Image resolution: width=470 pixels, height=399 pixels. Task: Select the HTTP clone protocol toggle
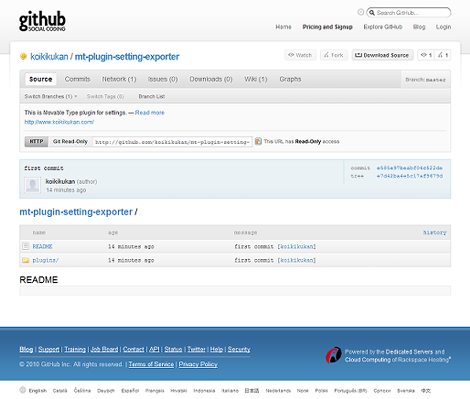pos(36,142)
